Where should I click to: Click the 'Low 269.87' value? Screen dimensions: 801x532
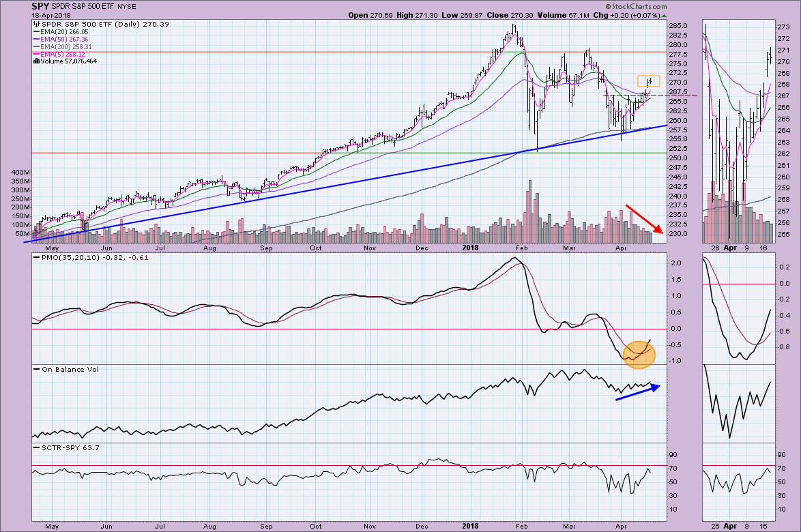click(x=462, y=15)
